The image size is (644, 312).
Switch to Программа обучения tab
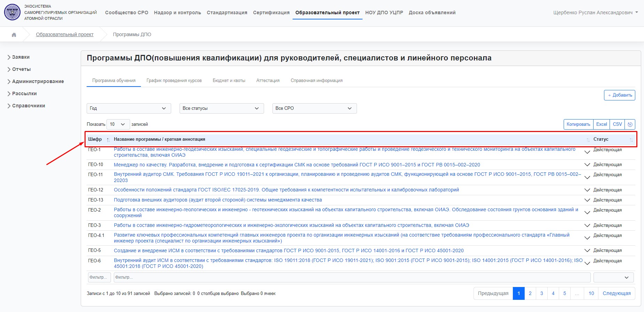pyautogui.click(x=114, y=81)
